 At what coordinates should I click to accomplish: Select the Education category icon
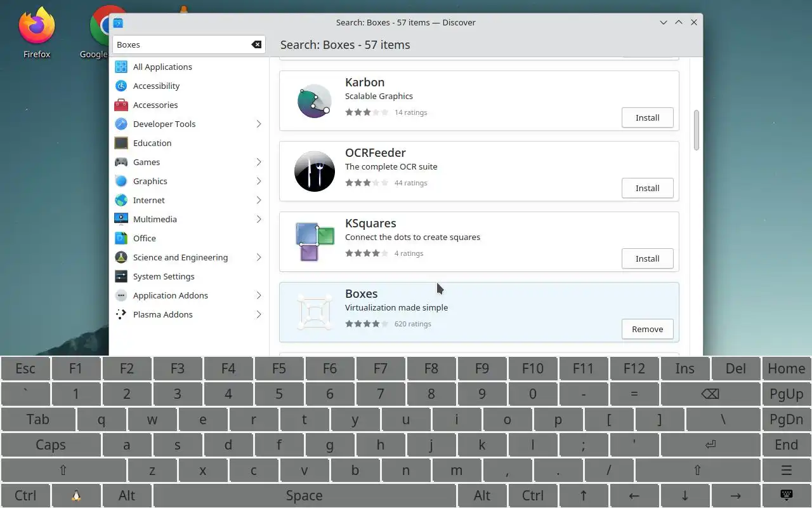click(x=121, y=143)
